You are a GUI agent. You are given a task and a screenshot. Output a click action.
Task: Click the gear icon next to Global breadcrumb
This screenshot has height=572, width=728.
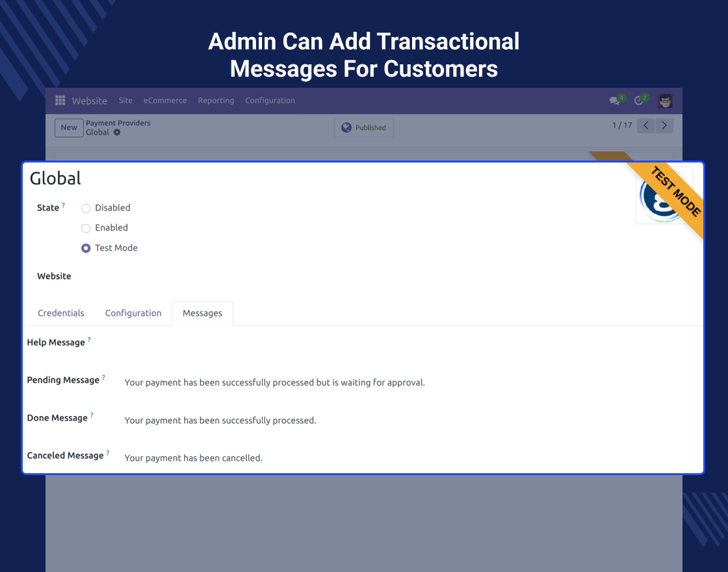pos(117,133)
